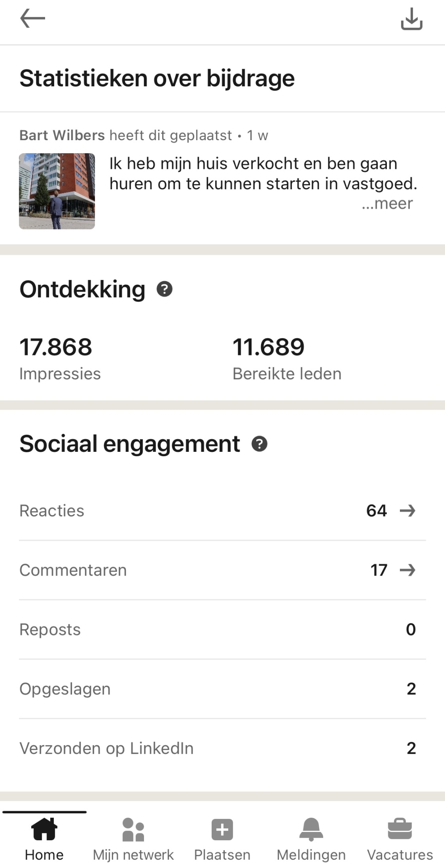Tap the Plaatsen plus icon
445x868 pixels.
222,829
